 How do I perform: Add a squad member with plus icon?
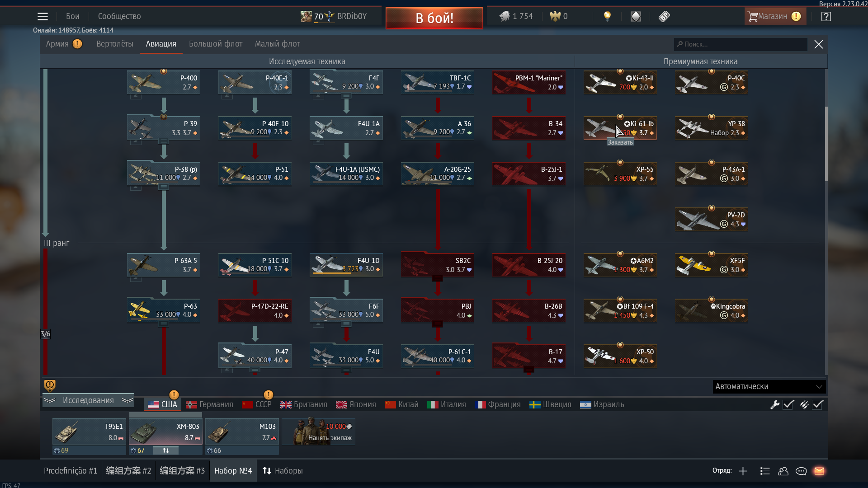[x=743, y=471]
